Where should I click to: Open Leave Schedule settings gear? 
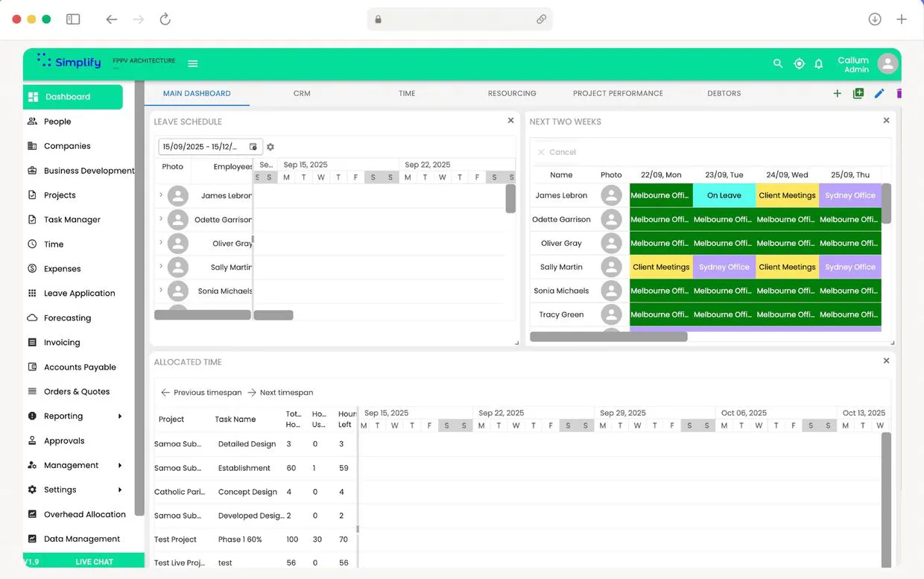click(270, 148)
